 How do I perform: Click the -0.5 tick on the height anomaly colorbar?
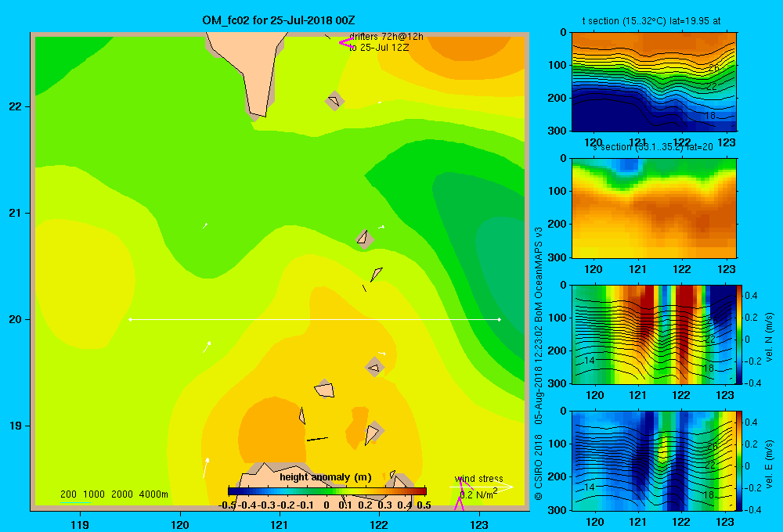[x=227, y=505]
